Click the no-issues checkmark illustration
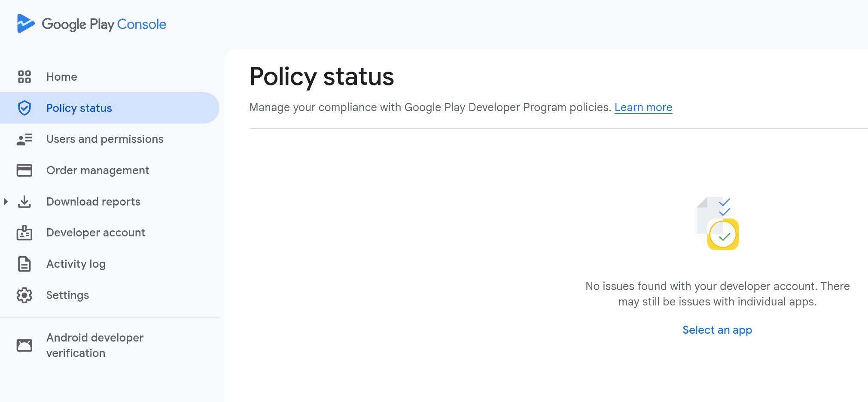The width and height of the screenshot is (868, 402). tap(718, 224)
